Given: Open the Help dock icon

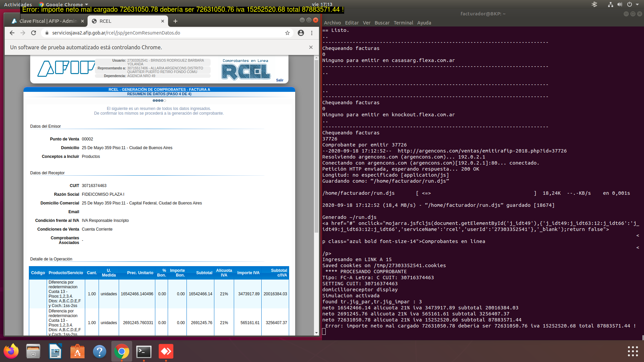Looking at the screenshot, I should click(100, 351).
